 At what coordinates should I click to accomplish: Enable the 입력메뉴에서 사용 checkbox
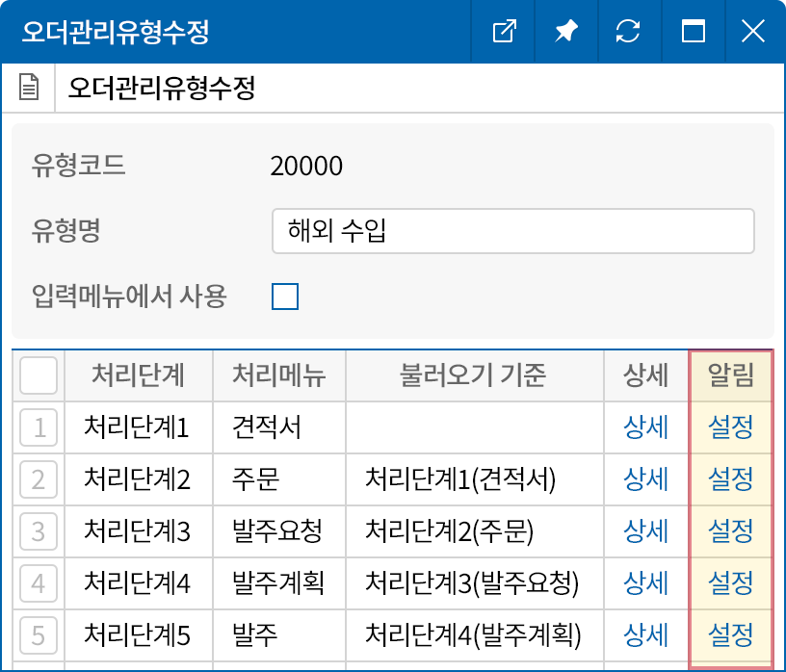pos(285,297)
